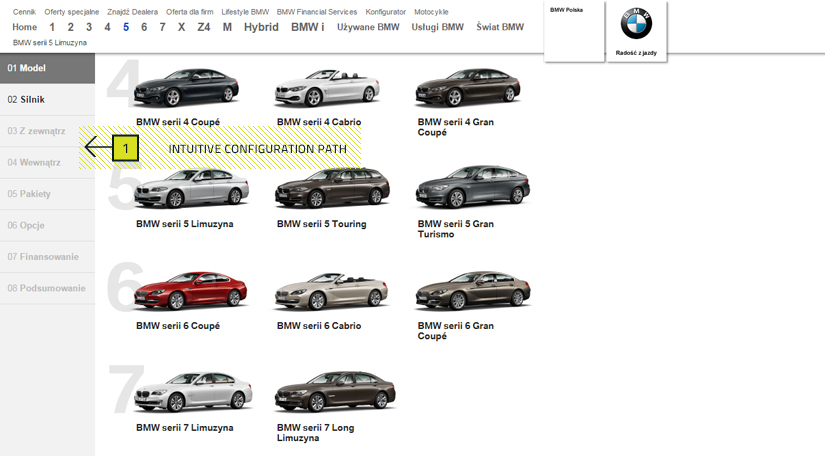The width and height of the screenshot is (825, 456).
Task: Select series 5 in navigation
Action: pyautogui.click(x=126, y=27)
